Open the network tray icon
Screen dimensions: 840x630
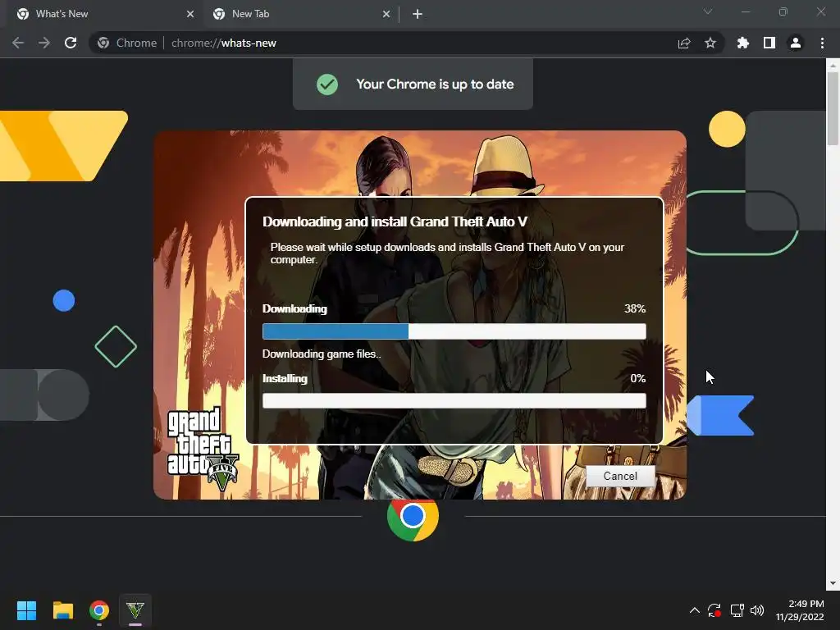pos(737,610)
